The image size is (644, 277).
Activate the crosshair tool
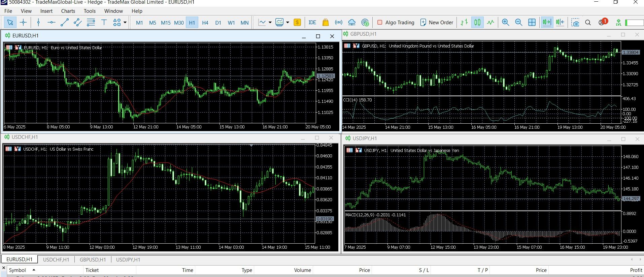click(x=23, y=23)
